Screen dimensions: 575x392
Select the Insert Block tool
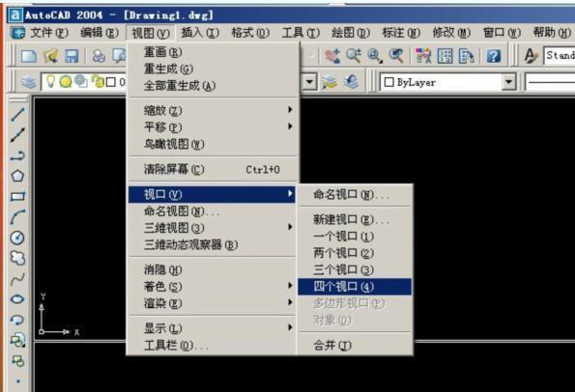[x=17, y=341]
